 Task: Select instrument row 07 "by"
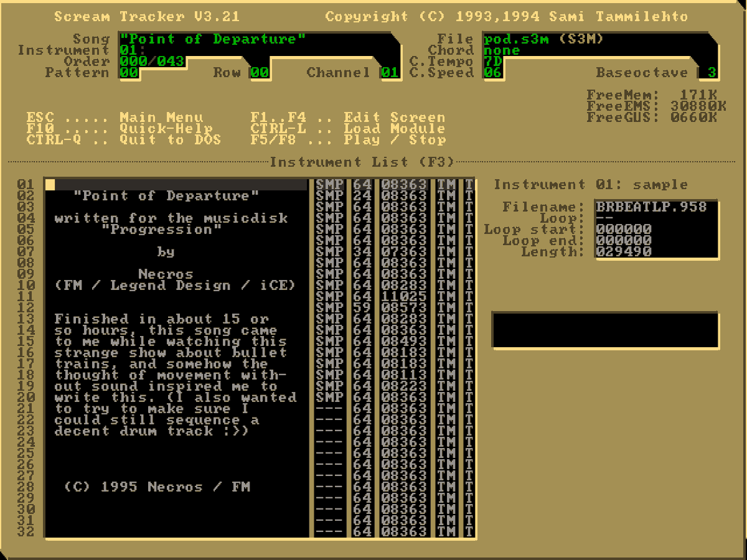coord(166,252)
